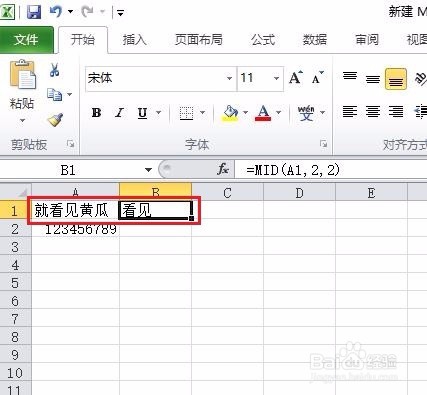Screen dimensions: 427x395
Task: Toggle italic formatting
Action: pos(119,113)
